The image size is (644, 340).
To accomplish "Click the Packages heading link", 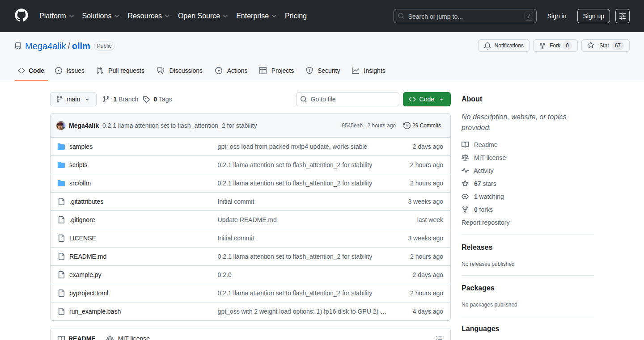I will pos(478,288).
